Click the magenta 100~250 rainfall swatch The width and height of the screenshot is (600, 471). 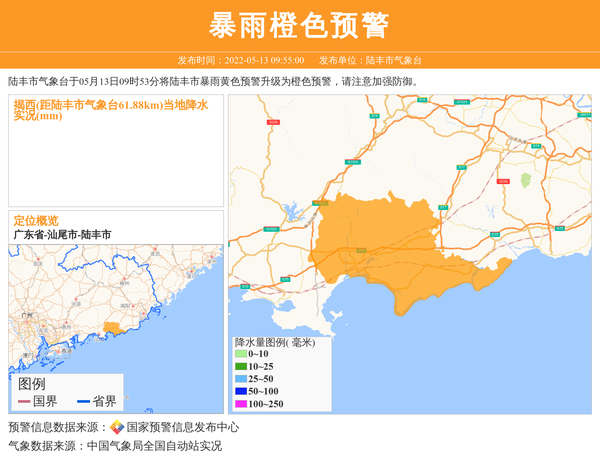point(240,404)
